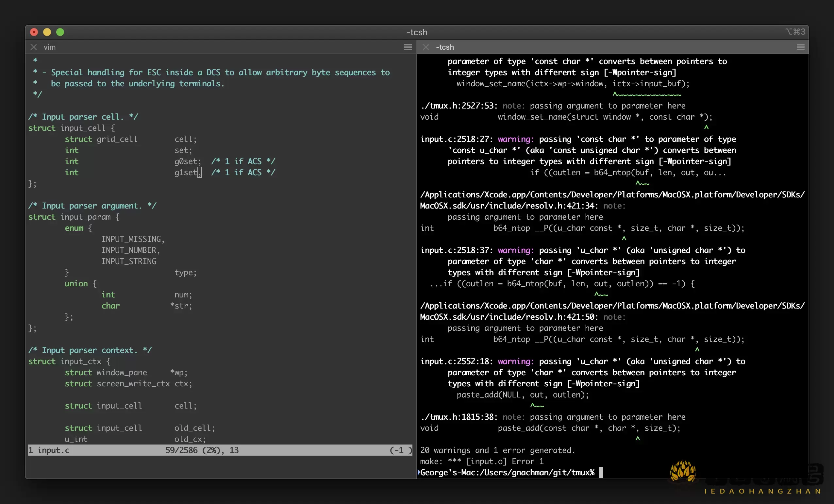The image size is (834, 504).
Task: Click 'g0set;' field in vim
Action: click(x=188, y=161)
